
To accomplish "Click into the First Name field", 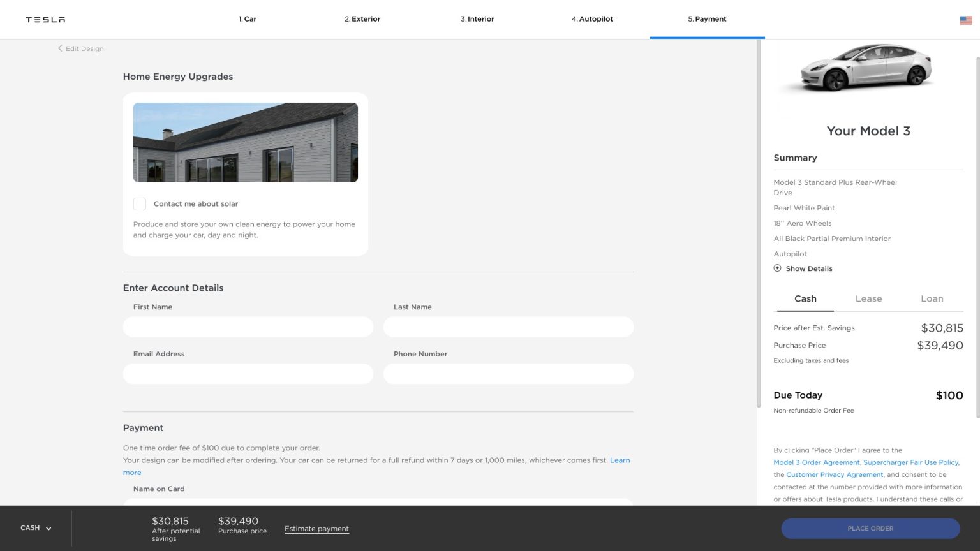I will 248,327.
